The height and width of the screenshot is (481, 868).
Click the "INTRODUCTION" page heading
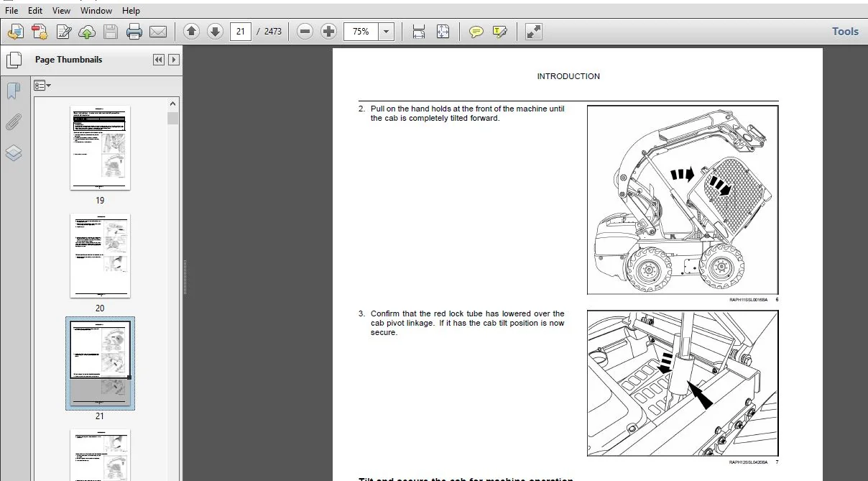[568, 76]
